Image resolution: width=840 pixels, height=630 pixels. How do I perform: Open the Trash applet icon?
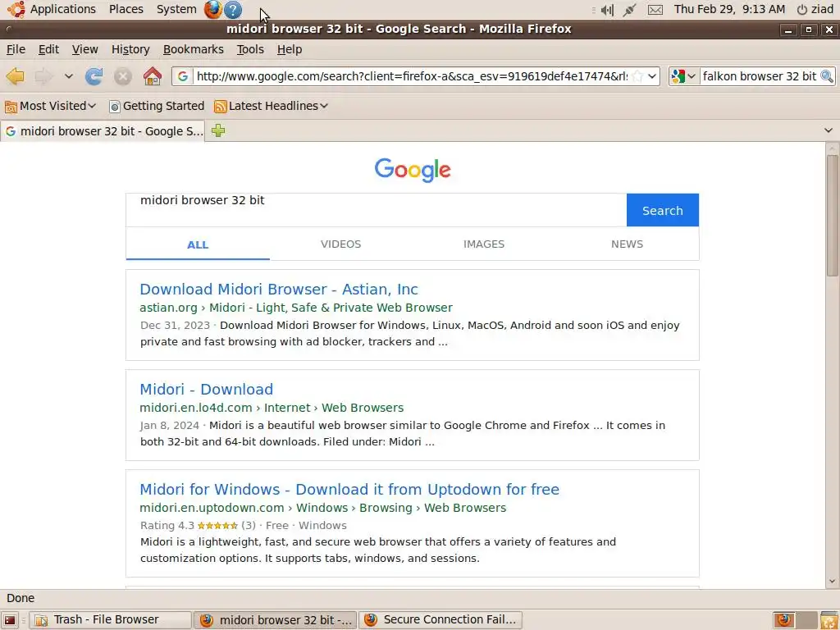pyautogui.click(x=829, y=620)
